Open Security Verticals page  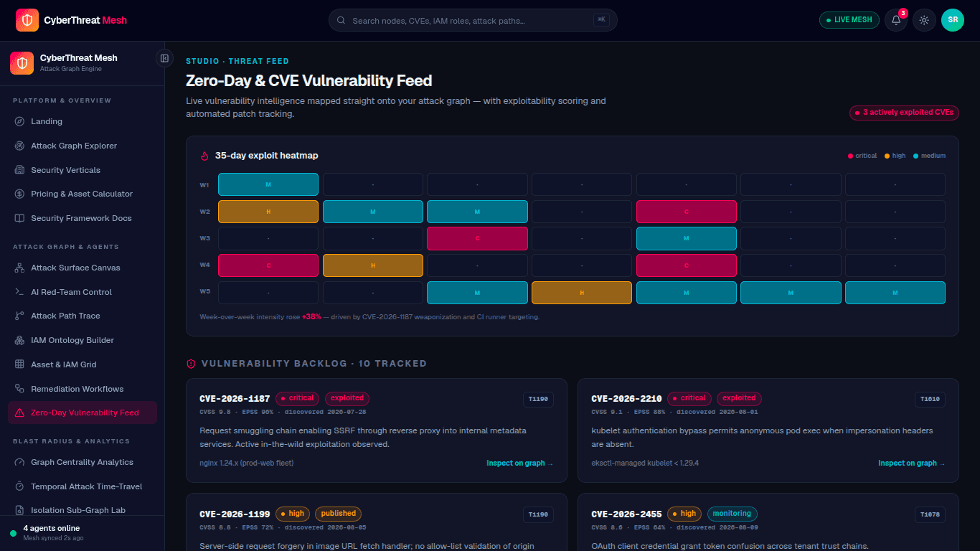[x=83, y=170]
